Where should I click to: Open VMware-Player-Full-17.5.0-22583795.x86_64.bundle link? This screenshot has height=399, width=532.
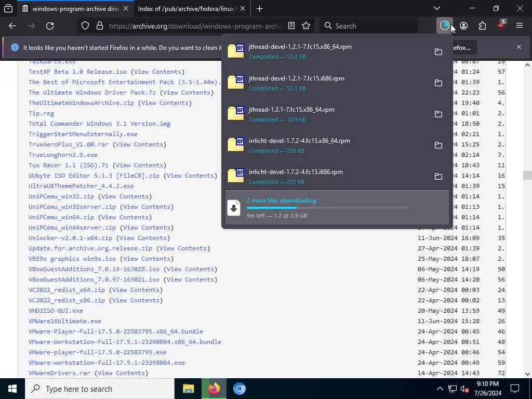click(x=116, y=331)
